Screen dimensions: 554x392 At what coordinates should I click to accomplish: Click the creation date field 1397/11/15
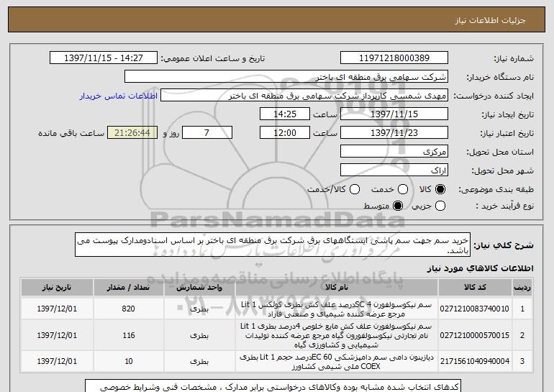[394, 114]
